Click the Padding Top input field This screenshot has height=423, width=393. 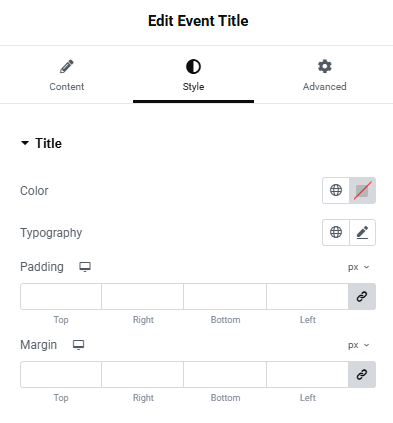point(61,296)
